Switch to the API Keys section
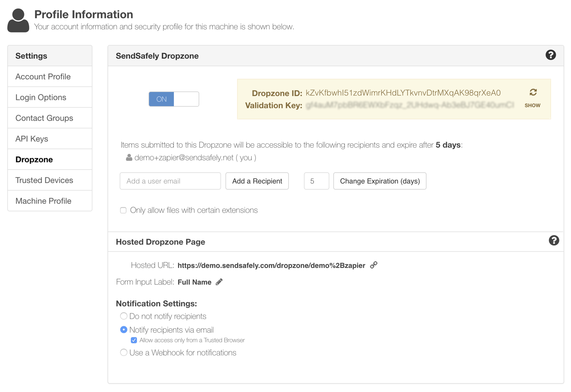 click(x=32, y=138)
